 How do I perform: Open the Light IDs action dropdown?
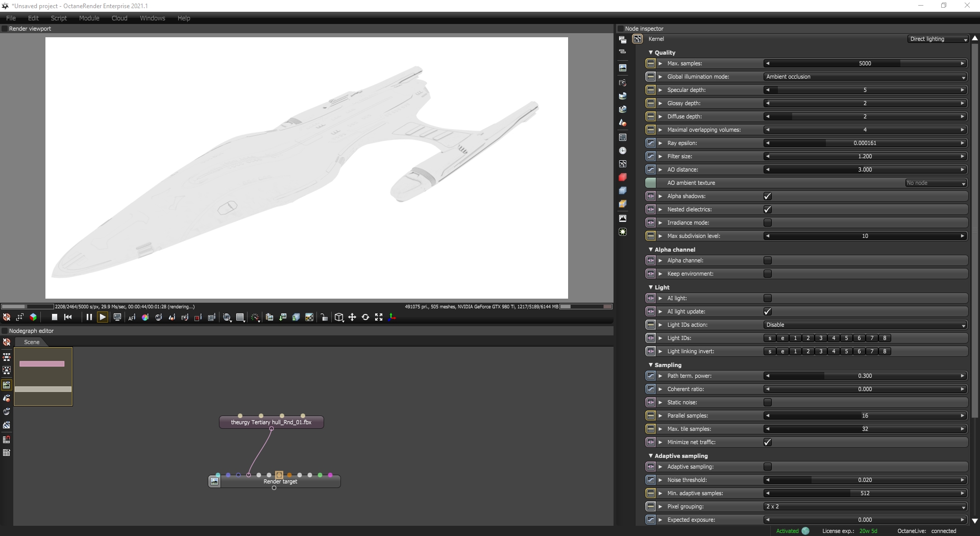(865, 325)
